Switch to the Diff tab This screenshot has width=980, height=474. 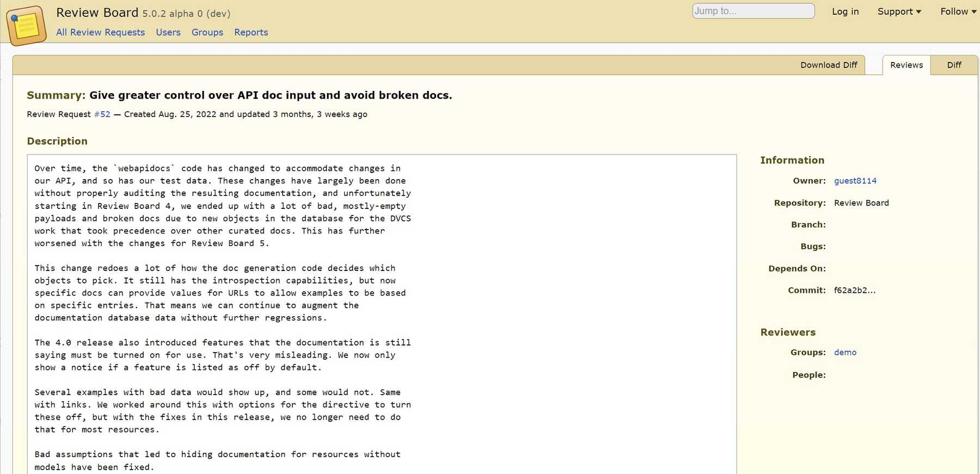954,65
